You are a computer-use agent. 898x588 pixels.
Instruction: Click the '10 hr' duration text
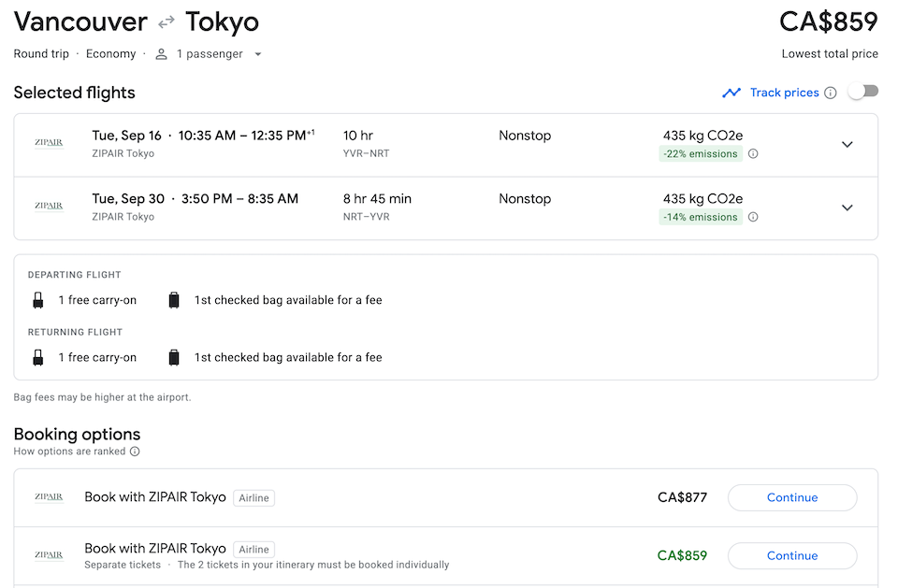[x=358, y=136]
